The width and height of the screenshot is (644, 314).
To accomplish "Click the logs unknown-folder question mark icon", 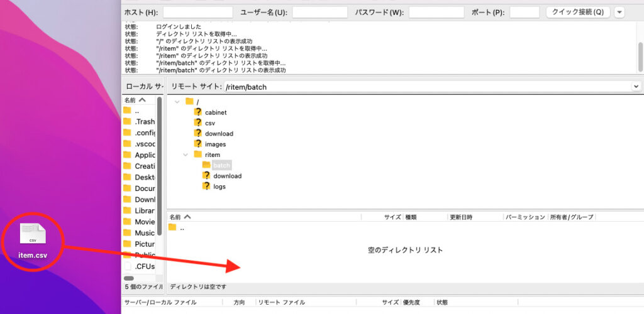I will 206,186.
